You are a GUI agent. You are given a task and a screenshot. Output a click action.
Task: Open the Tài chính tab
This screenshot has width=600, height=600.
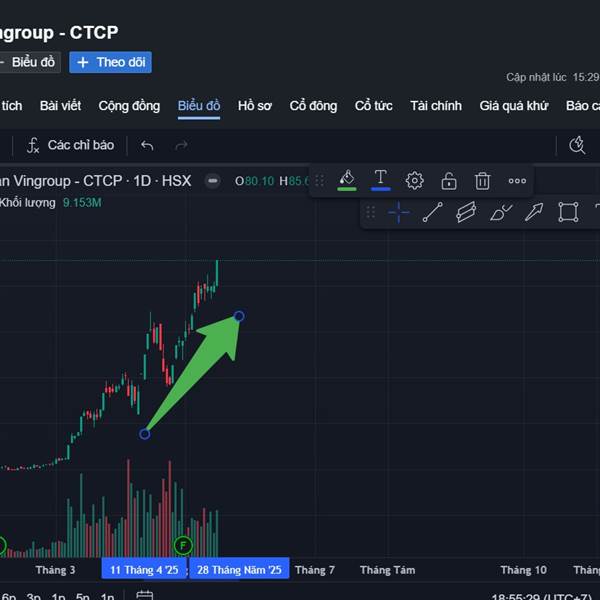coord(436,106)
